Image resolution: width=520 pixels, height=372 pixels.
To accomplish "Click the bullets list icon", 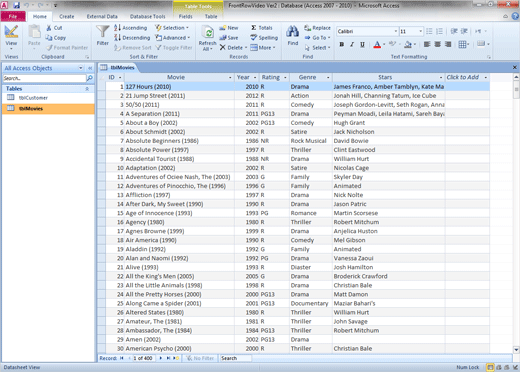I will click(429, 31).
